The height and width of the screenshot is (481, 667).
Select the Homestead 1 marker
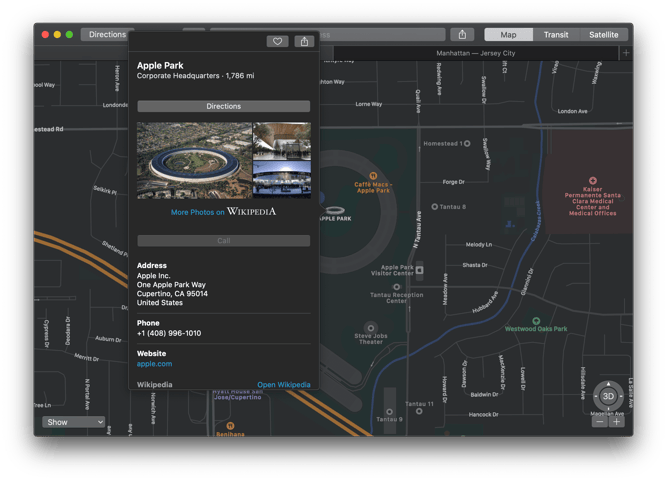(x=467, y=144)
